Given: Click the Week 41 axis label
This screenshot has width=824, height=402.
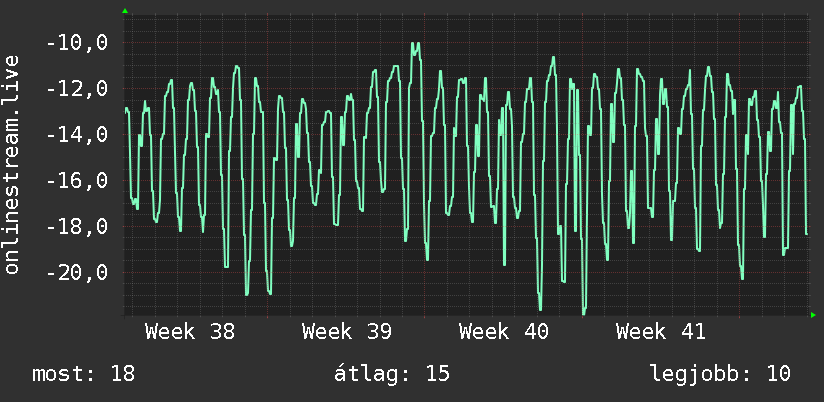Looking at the screenshot, I should point(661,332).
